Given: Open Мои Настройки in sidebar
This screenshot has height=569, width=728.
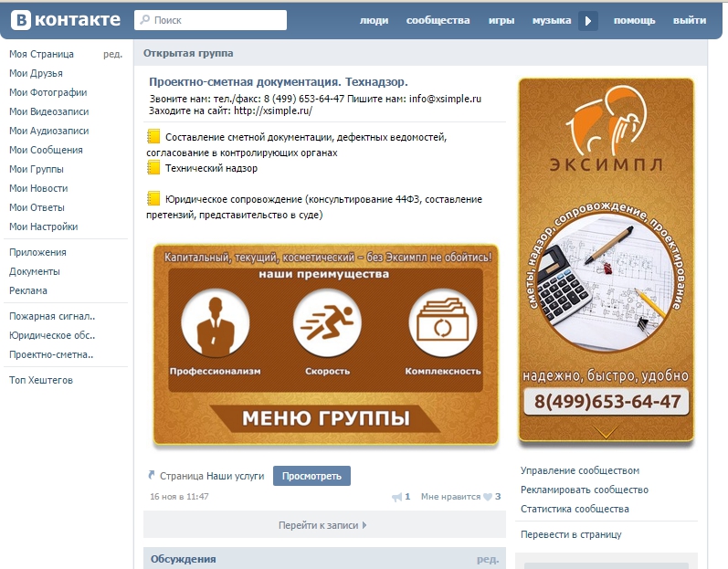Looking at the screenshot, I should [x=44, y=227].
